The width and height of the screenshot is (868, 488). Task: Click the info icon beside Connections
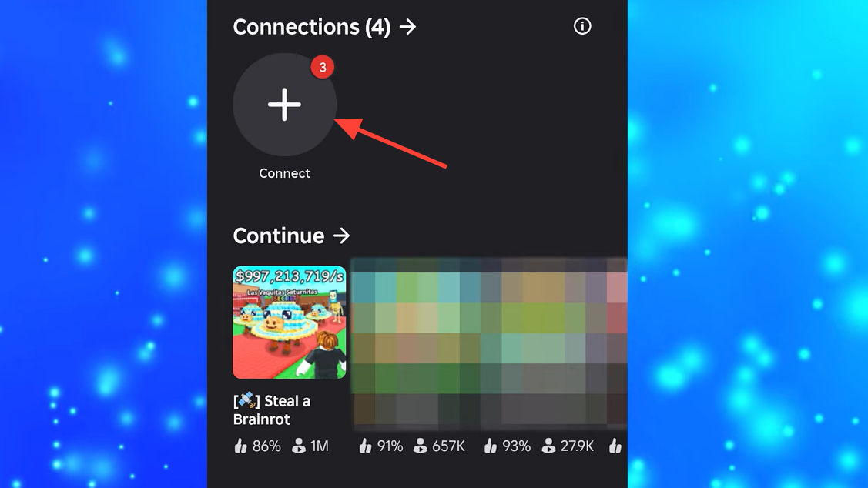[581, 26]
